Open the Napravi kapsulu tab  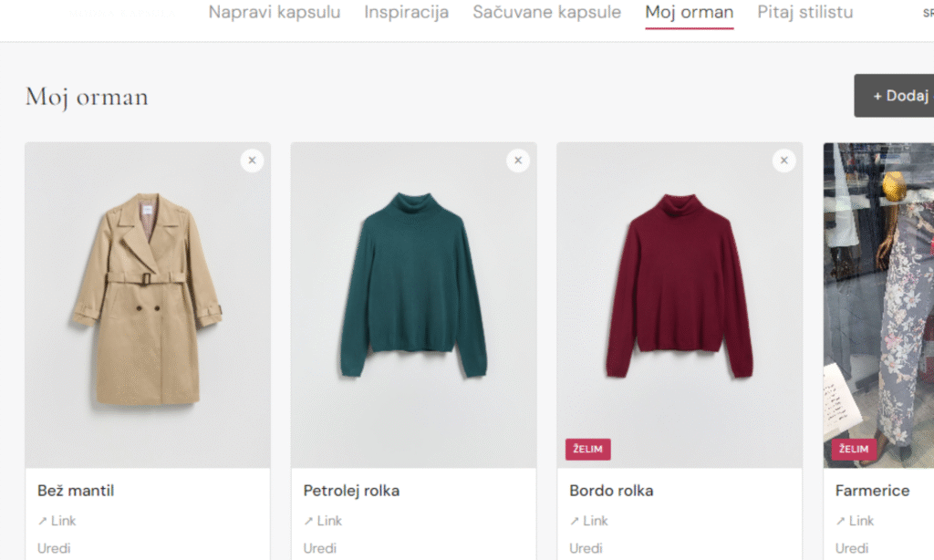(275, 13)
